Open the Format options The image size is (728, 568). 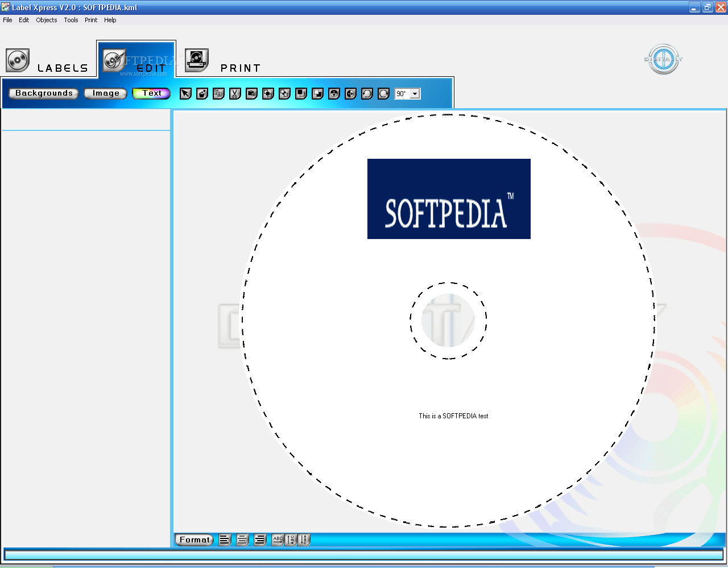click(x=194, y=540)
